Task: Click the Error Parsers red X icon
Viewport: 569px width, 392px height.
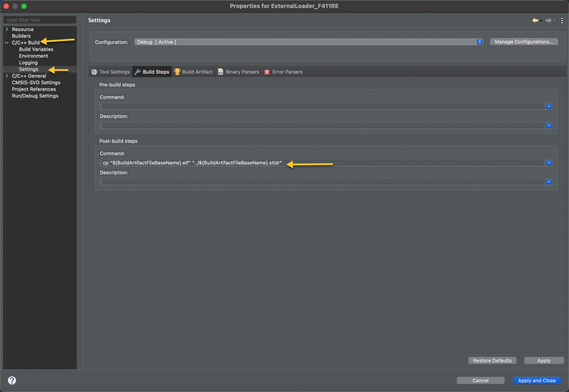Action: [x=267, y=72]
